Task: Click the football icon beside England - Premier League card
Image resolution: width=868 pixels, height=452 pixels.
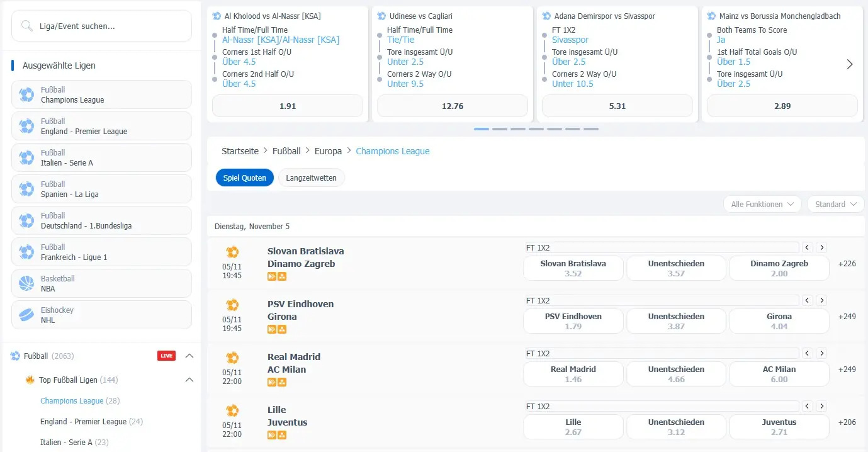Action: [26, 126]
